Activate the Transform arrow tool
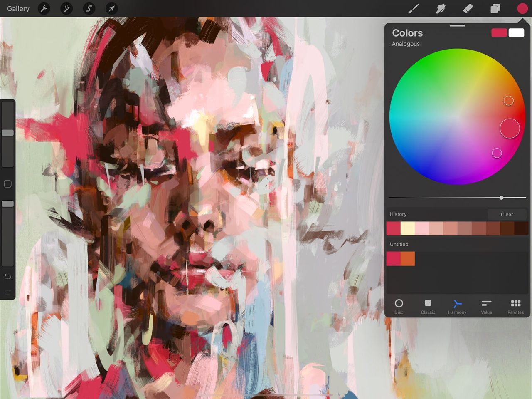 point(111,8)
